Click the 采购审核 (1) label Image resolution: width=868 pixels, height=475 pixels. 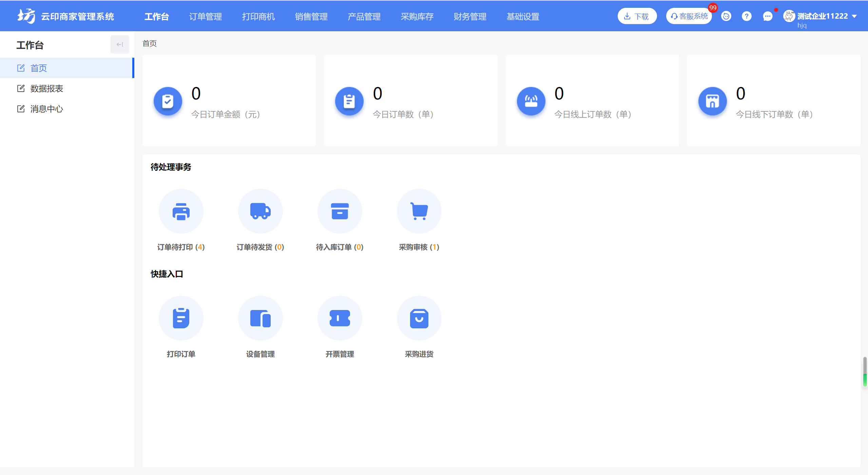point(419,247)
